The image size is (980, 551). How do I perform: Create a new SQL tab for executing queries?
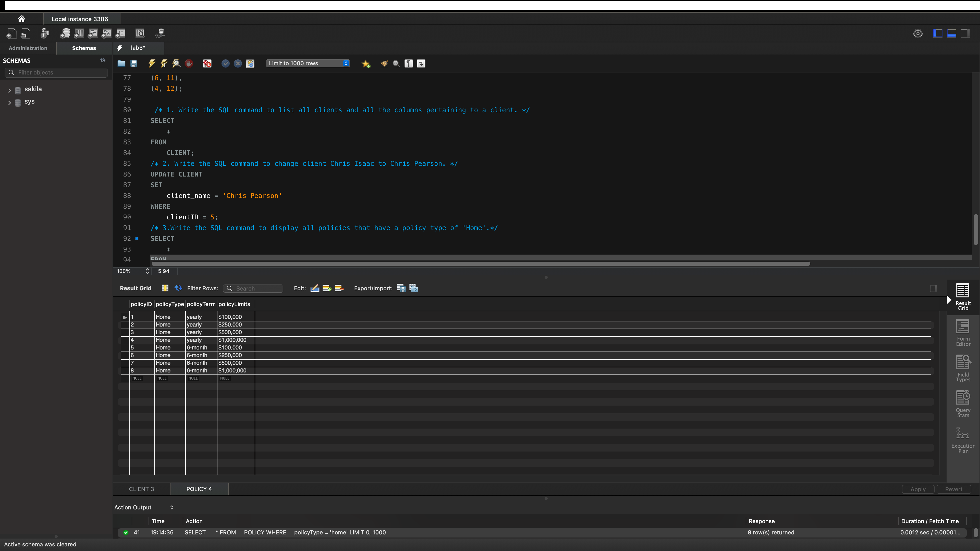11,33
